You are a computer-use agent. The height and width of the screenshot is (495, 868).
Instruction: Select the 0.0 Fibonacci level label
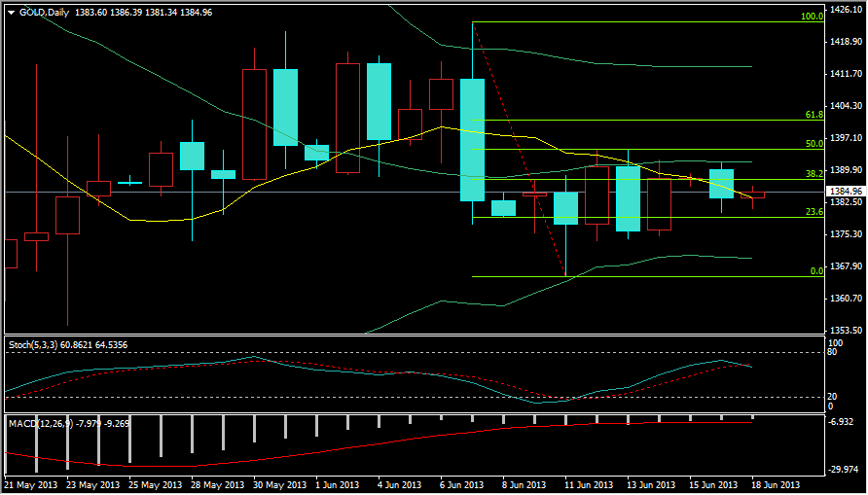pos(816,271)
